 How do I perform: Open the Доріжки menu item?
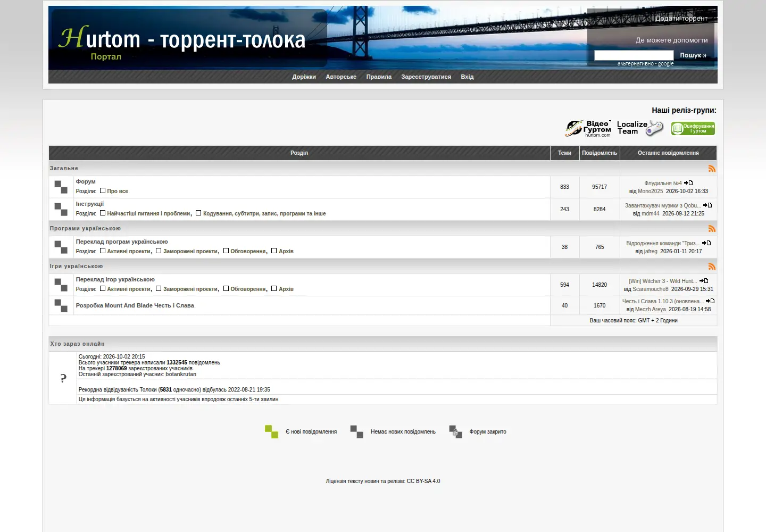(x=304, y=77)
